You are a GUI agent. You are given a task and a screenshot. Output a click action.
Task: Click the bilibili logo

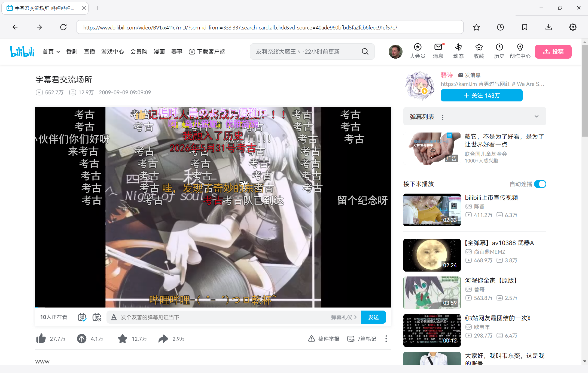coord(22,51)
